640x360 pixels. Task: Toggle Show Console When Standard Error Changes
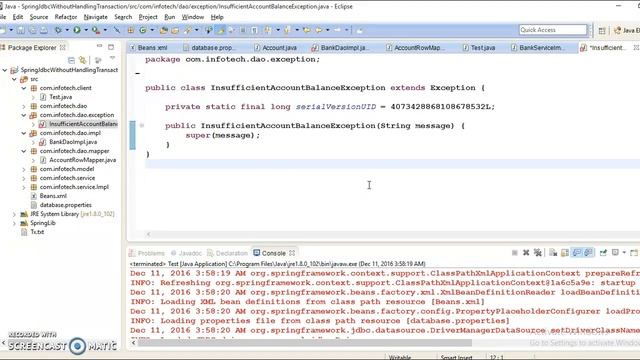tap(588, 253)
